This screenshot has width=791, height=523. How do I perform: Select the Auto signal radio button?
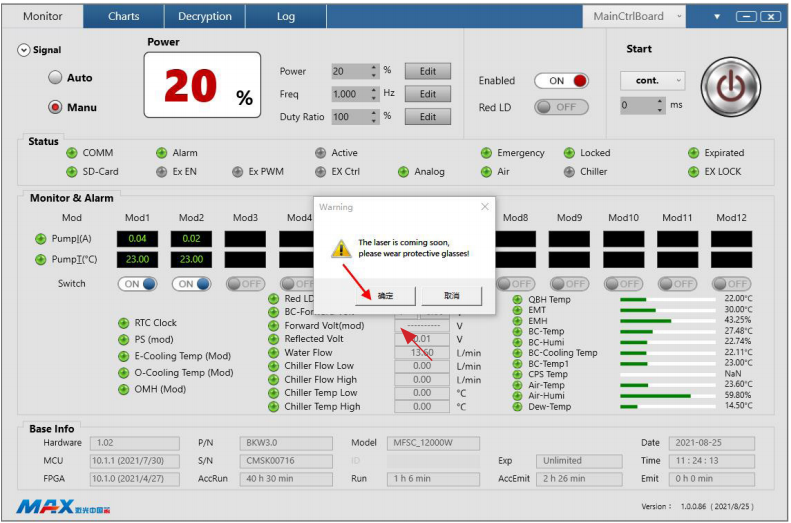click(56, 78)
